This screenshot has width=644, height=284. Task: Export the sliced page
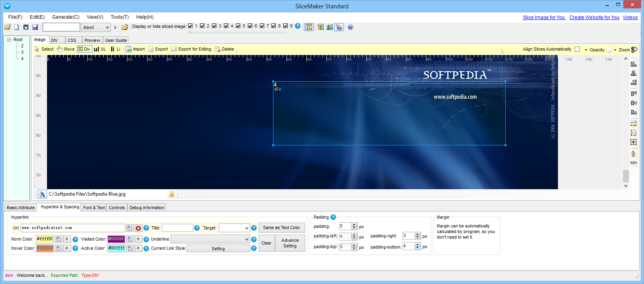click(158, 49)
